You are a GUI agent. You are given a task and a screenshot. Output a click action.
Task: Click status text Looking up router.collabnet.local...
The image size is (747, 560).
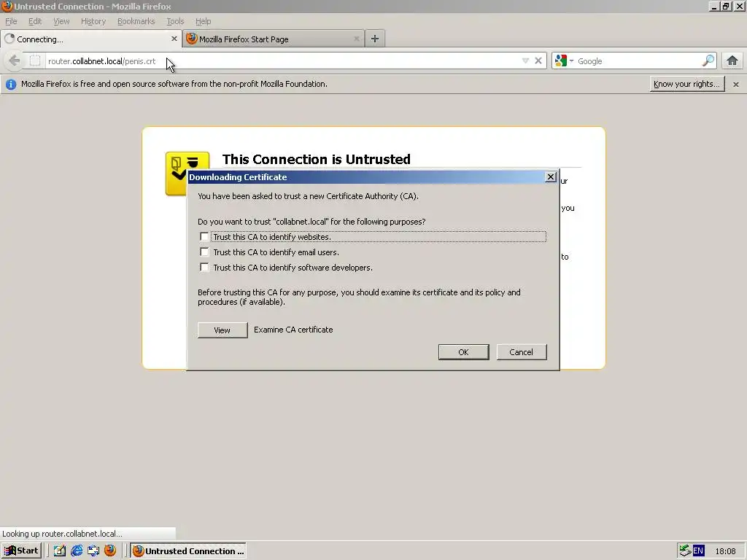62,534
